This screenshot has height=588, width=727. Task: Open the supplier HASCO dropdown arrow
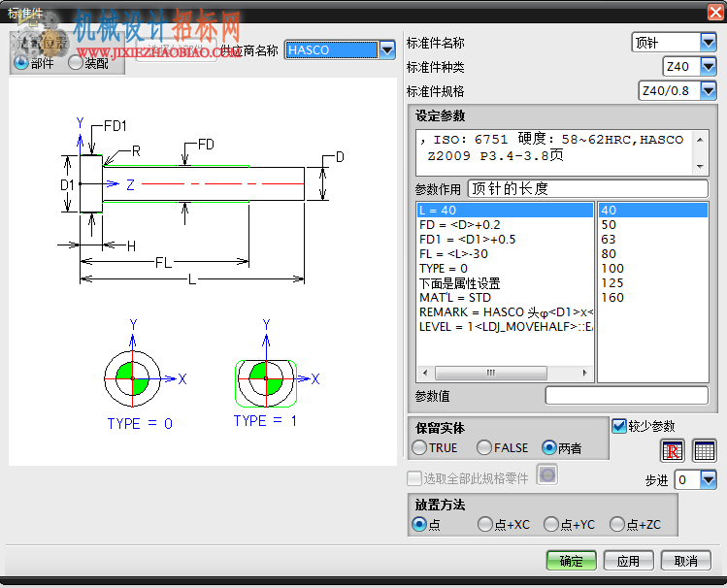click(387, 49)
